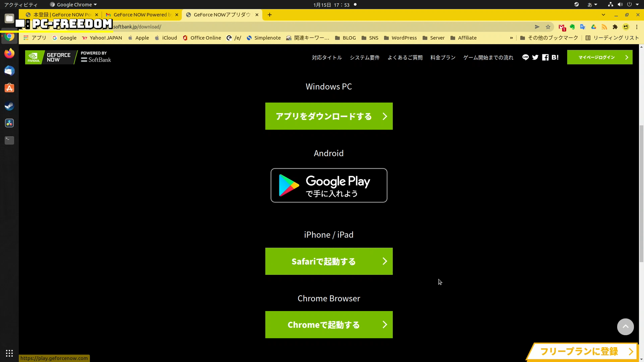The height and width of the screenshot is (362, 644).
Task: Open Steam from the Ubuntu dock
Action: [9, 106]
